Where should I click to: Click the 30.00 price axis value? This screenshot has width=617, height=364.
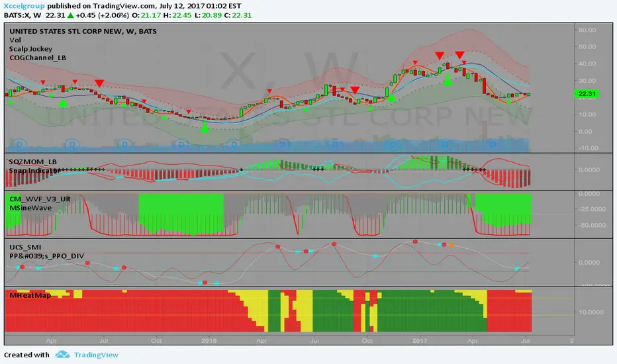click(x=587, y=81)
